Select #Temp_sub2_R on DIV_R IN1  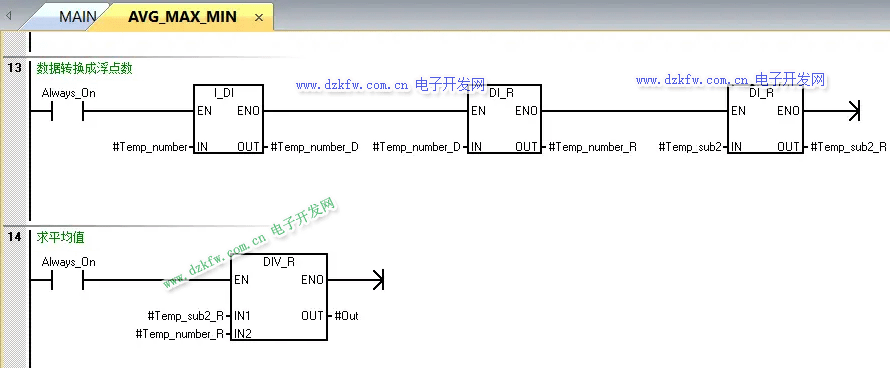tap(185, 316)
